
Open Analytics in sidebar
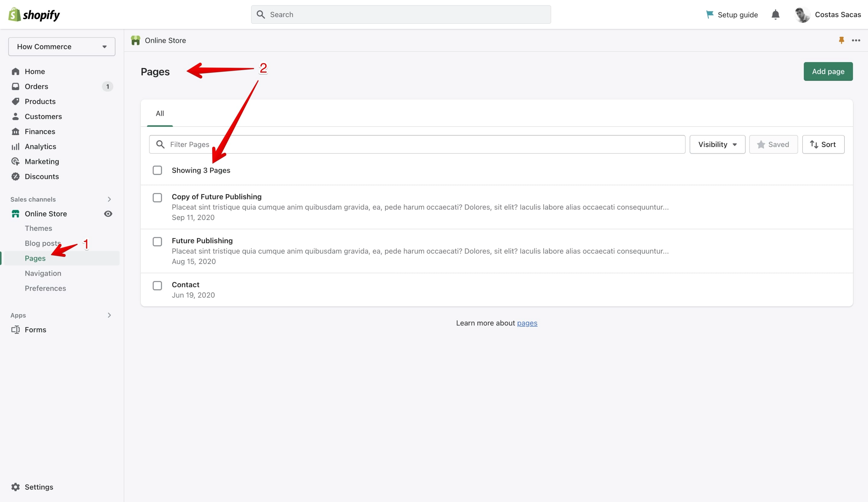tap(40, 147)
